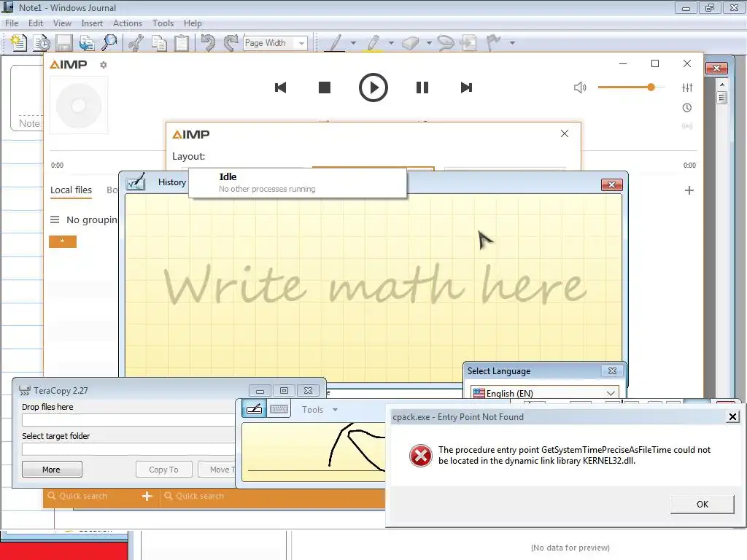Click the Find magnifier icon in Journal toolbar

click(x=109, y=43)
